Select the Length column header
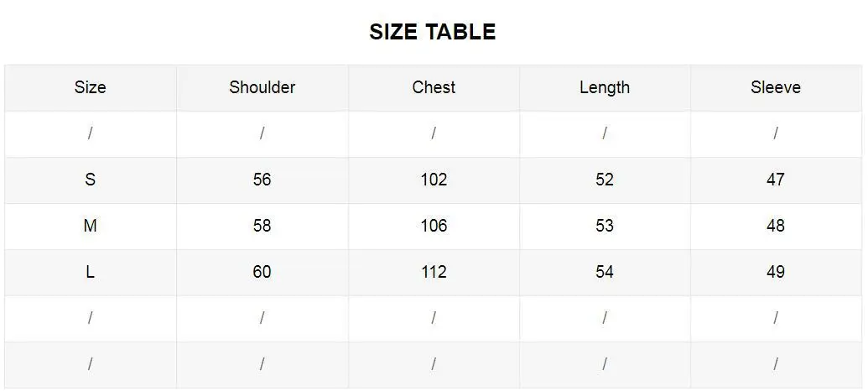 point(605,87)
